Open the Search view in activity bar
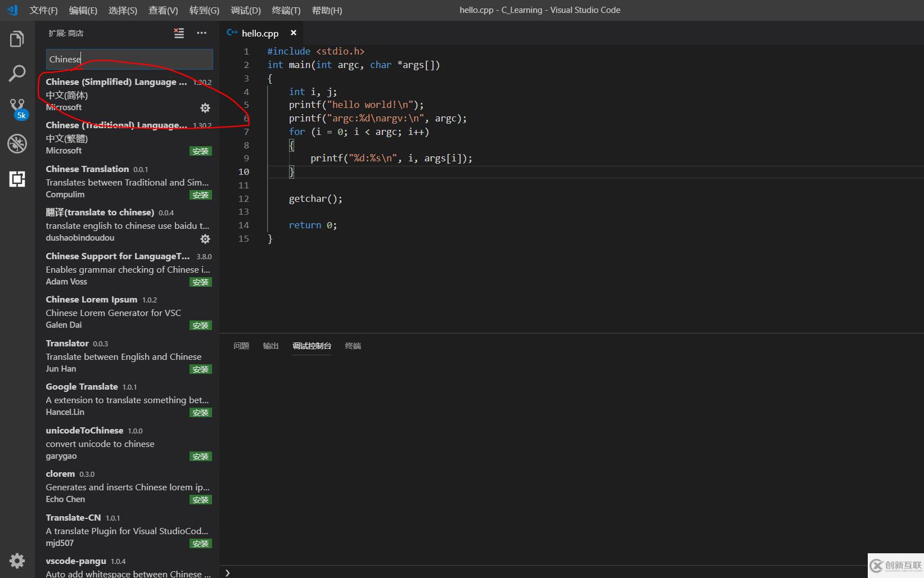The height and width of the screenshot is (578, 924). click(17, 73)
